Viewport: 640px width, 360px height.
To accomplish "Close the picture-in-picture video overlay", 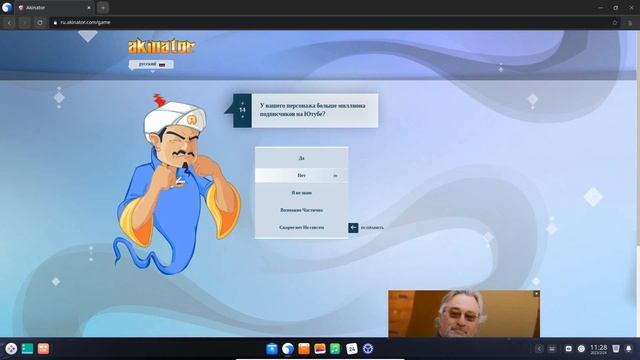I will [x=536, y=293].
